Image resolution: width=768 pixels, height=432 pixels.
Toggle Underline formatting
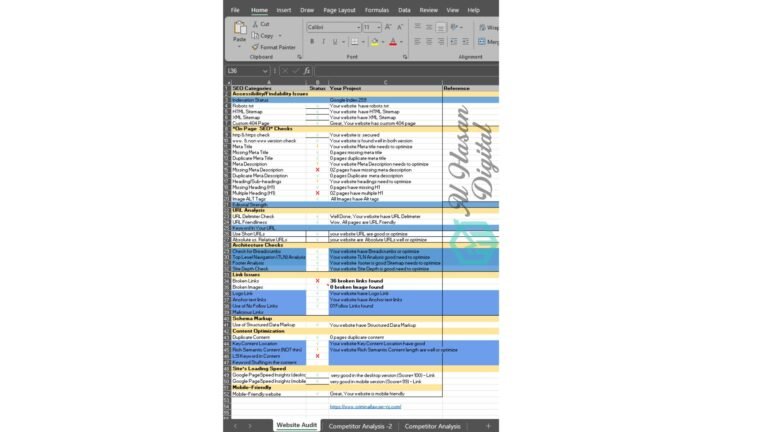pyautogui.click(x=337, y=42)
